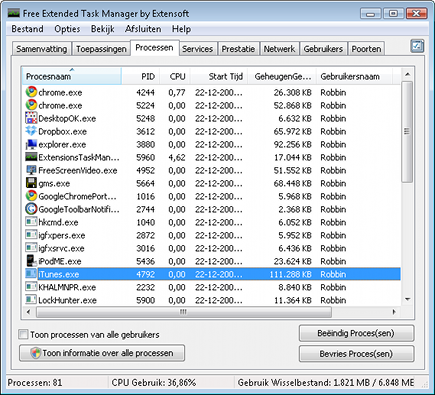Screen dimensions: 435x395
Task: Click memory value 65.972 KB
Action: point(293,131)
